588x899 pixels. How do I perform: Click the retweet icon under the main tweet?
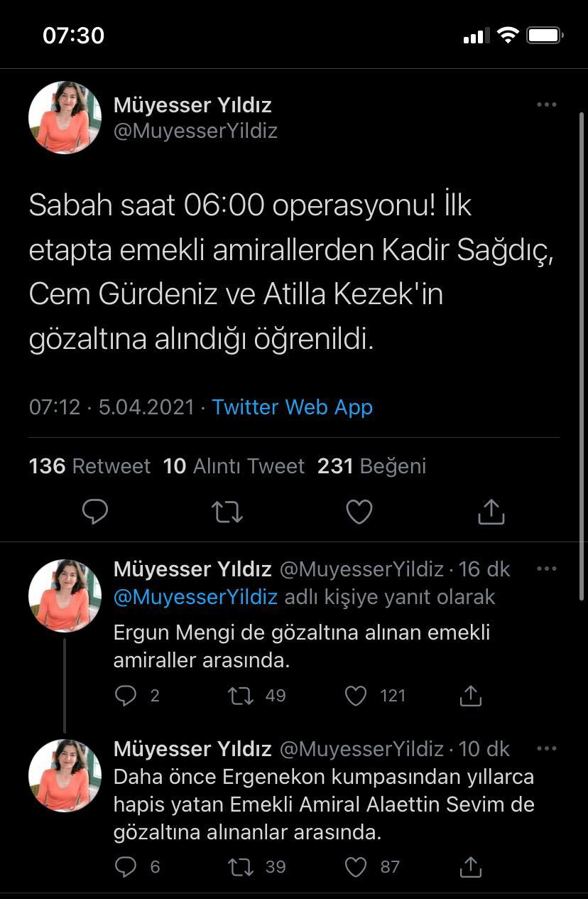pos(227,511)
